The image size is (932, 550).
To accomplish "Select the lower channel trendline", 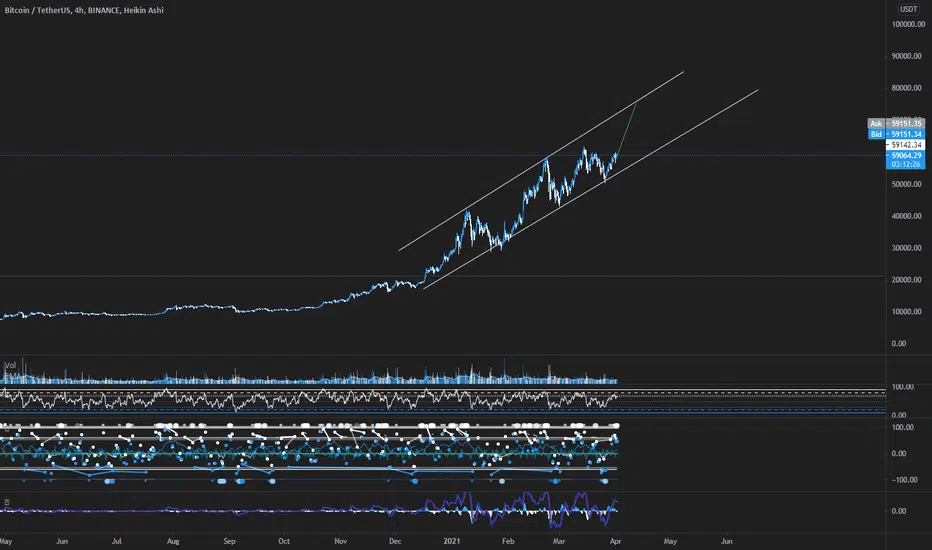I will [591, 189].
